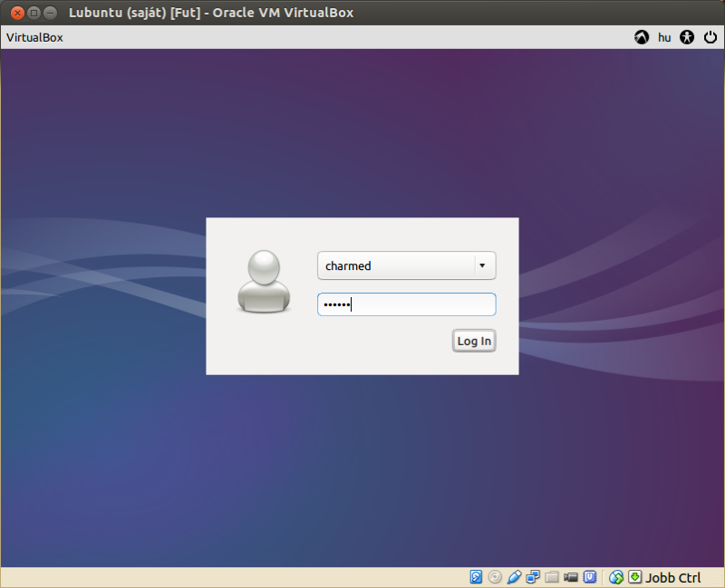Open the session selector icon in top panel

(x=642, y=37)
